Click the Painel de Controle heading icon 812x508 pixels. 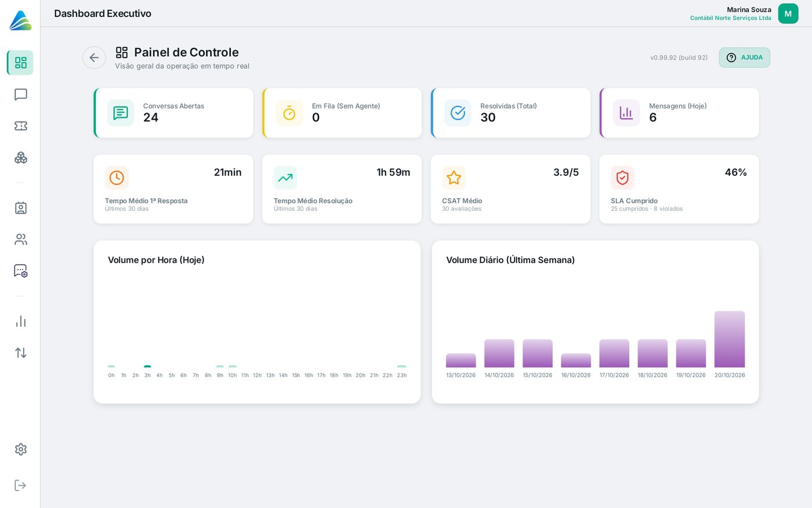122,52
